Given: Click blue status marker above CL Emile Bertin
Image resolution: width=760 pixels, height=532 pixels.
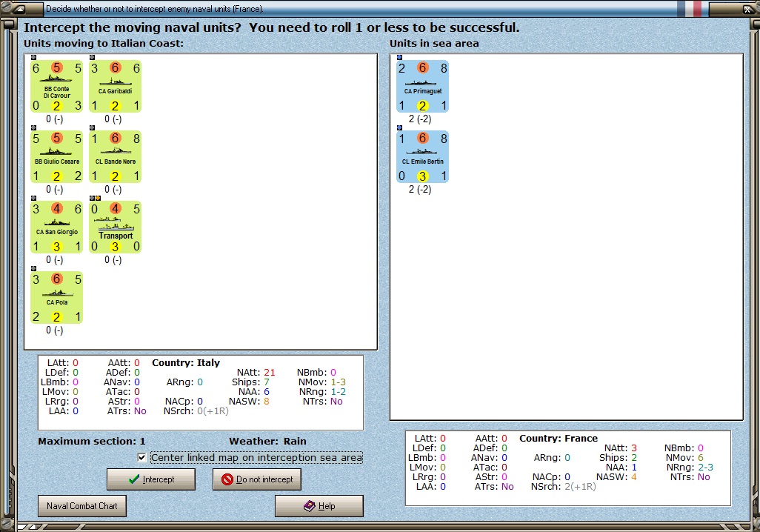Looking at the screenshot, I should 399,127.
